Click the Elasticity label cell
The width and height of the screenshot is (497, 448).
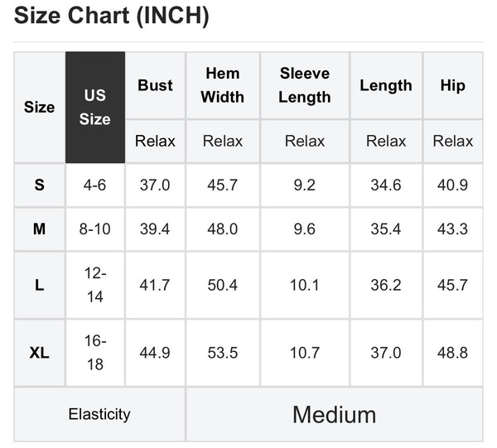(99, 414)
